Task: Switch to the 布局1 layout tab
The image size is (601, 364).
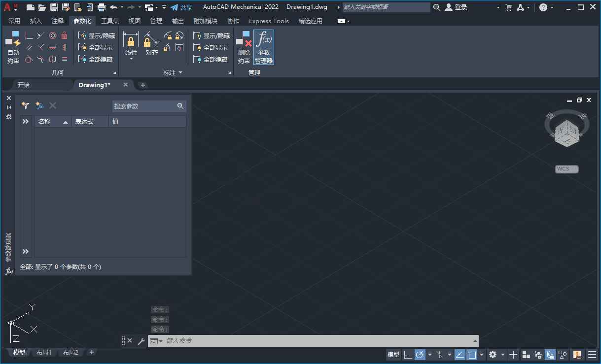Action: (x=44, y=352)
